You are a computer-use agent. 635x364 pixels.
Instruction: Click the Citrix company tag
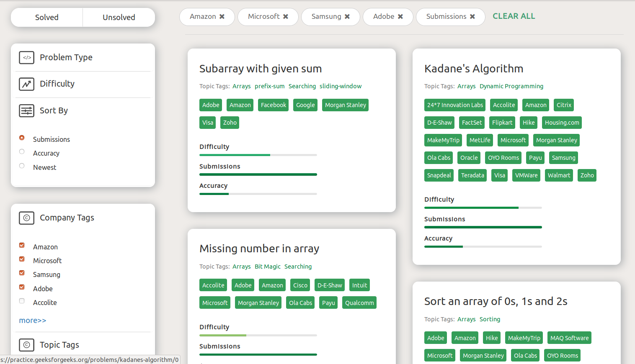(x=564, y=105)
